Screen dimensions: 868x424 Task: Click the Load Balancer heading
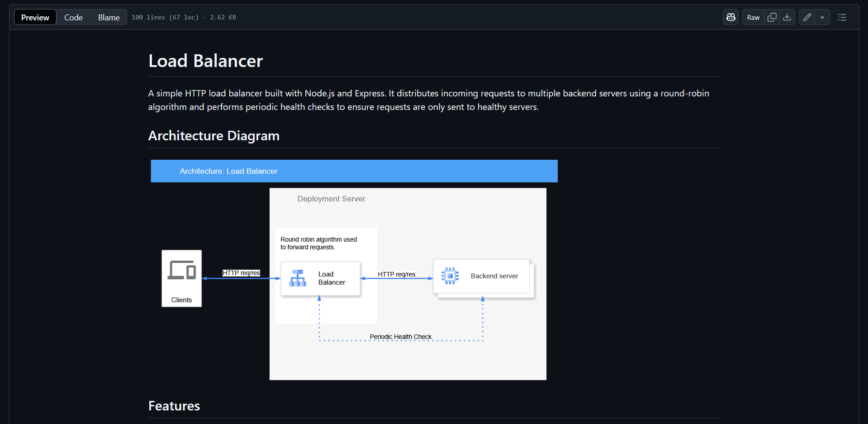pyautogui.click(x=205, y=61)
